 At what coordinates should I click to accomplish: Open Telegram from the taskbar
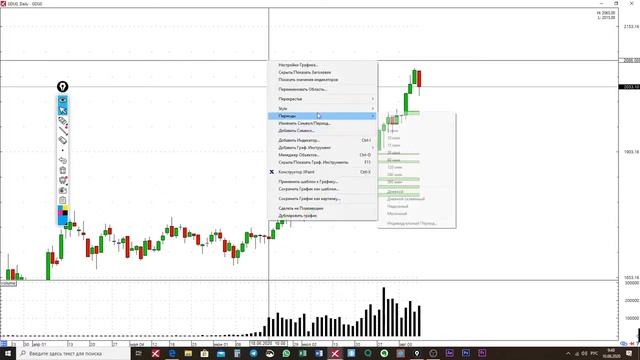tap(253, 353)
